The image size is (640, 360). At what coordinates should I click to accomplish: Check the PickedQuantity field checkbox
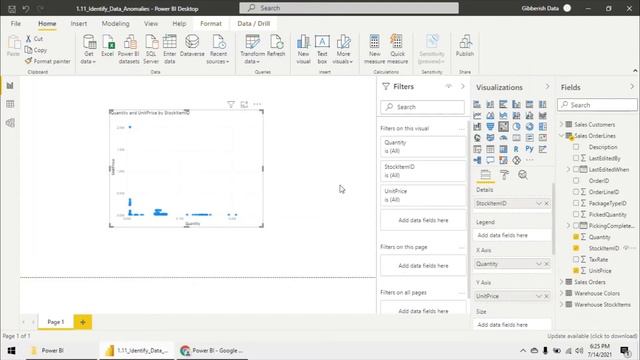coord(576,214)
